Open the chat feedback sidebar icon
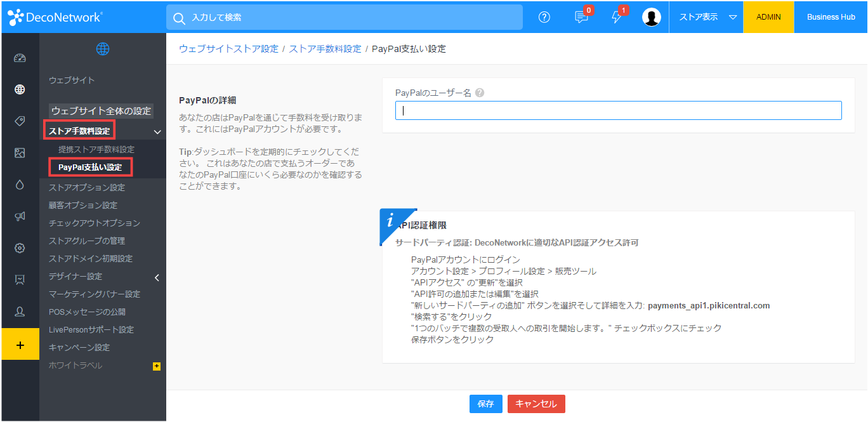The width and height of the screenshot is (868, 422). (x=20, y=280)
